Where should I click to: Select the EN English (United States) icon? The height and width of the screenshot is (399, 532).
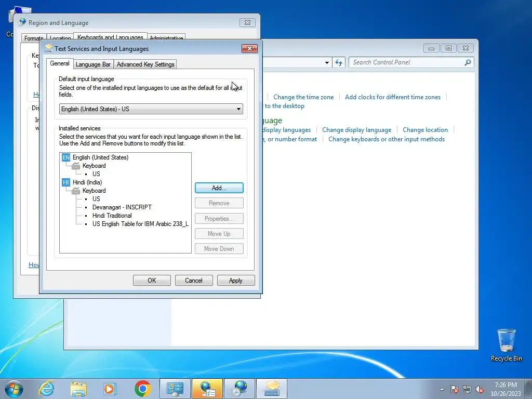click(x=66, y=157)
